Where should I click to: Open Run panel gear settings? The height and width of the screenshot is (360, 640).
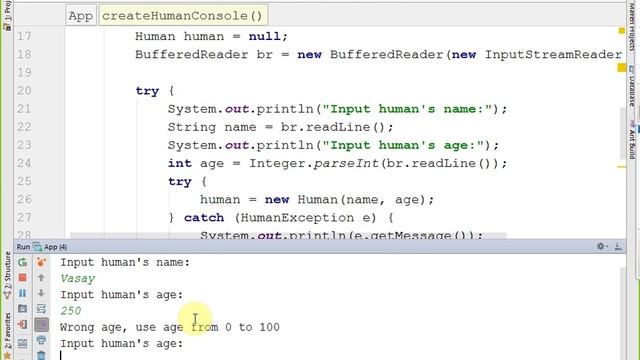[601, 247]
